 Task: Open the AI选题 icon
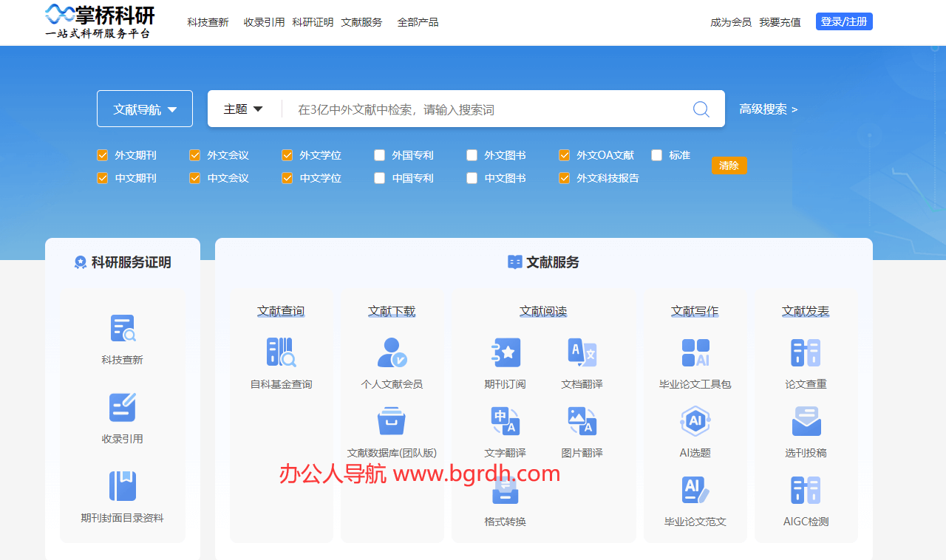[x=695, y=421]
